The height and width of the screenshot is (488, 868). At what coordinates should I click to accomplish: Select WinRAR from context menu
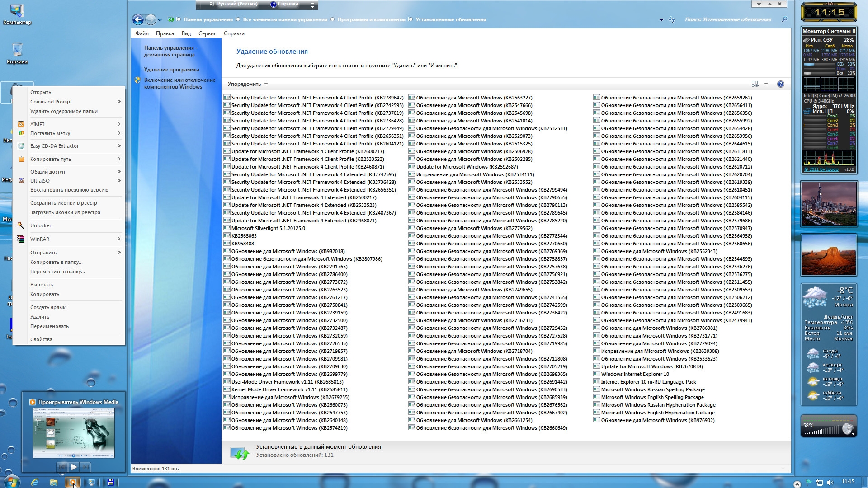tap(41, 238)
